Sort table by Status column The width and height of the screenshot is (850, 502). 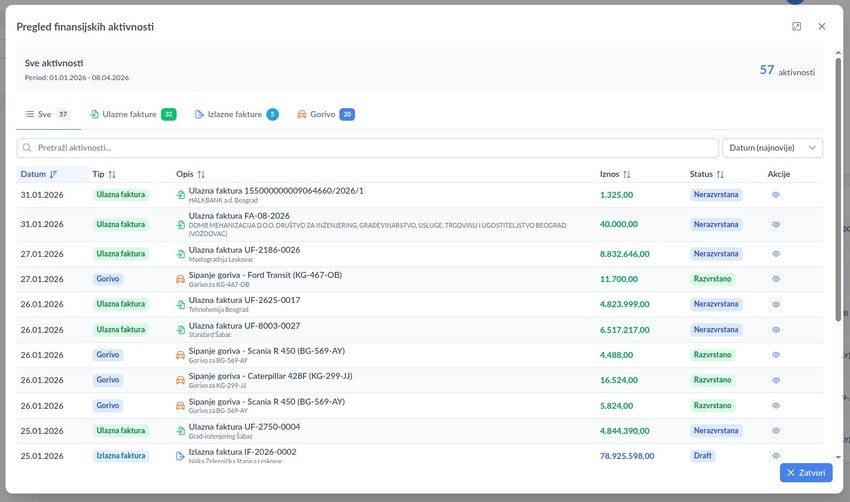[706, 174]
